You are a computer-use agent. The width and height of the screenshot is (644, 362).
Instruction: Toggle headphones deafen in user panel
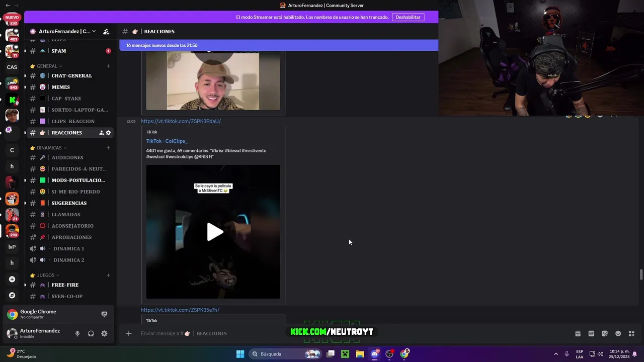(91, 333)
